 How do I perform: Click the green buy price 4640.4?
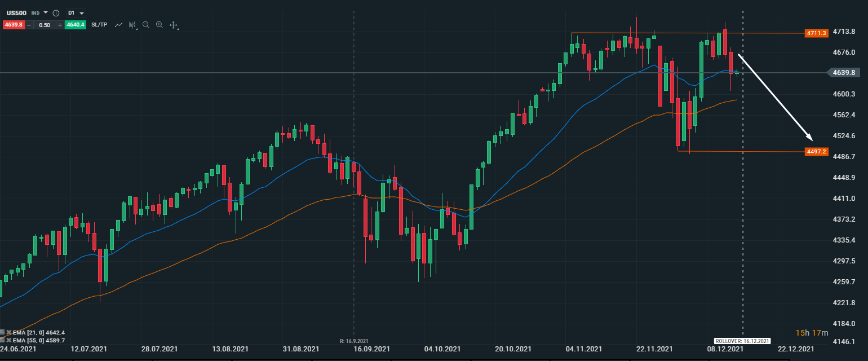coord(75,25)
